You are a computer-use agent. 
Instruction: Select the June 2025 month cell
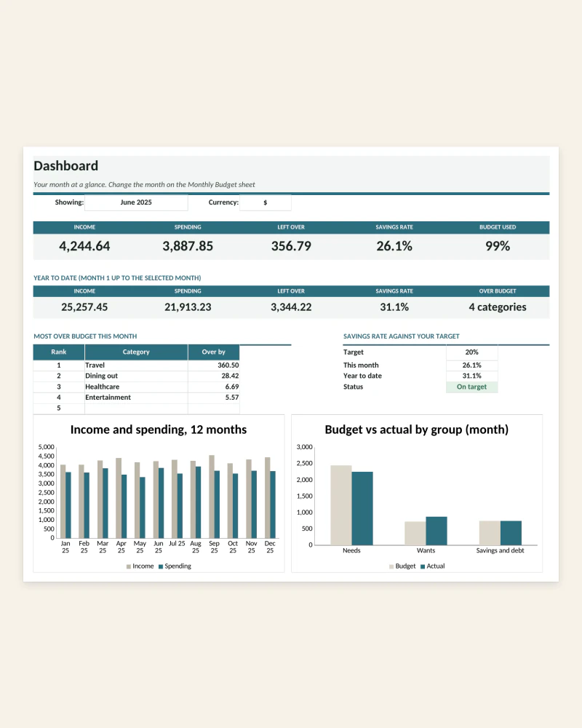click(136, 202)
